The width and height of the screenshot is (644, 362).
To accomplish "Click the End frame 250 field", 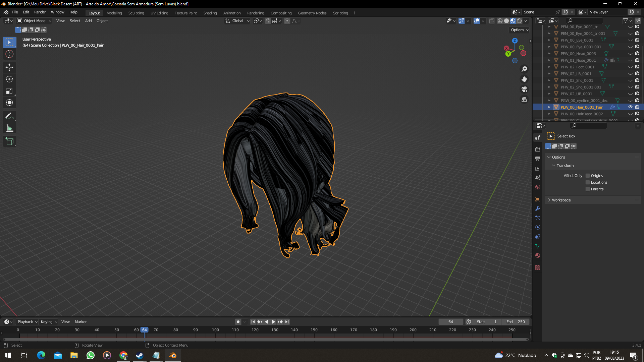I will pyautogui.click(x=516, y=322).
